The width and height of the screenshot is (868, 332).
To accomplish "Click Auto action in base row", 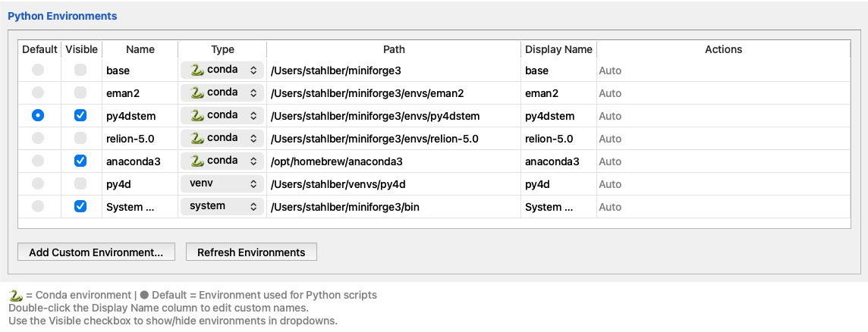I will (x=610, y=70).
